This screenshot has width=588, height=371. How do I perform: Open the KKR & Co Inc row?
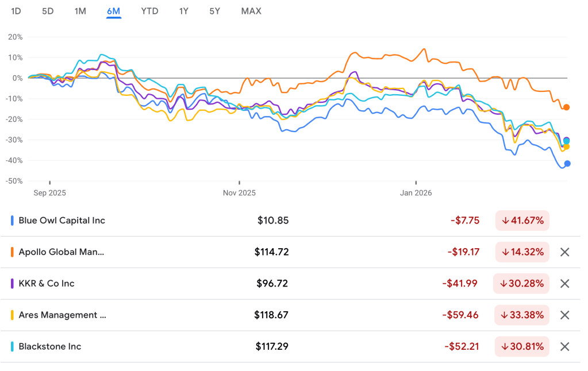47,284
